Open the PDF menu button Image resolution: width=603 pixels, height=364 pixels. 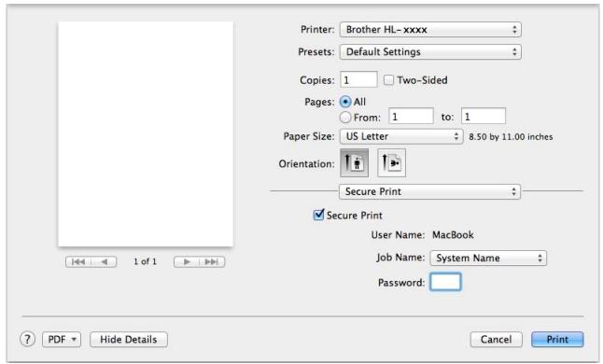coord(62,340)
